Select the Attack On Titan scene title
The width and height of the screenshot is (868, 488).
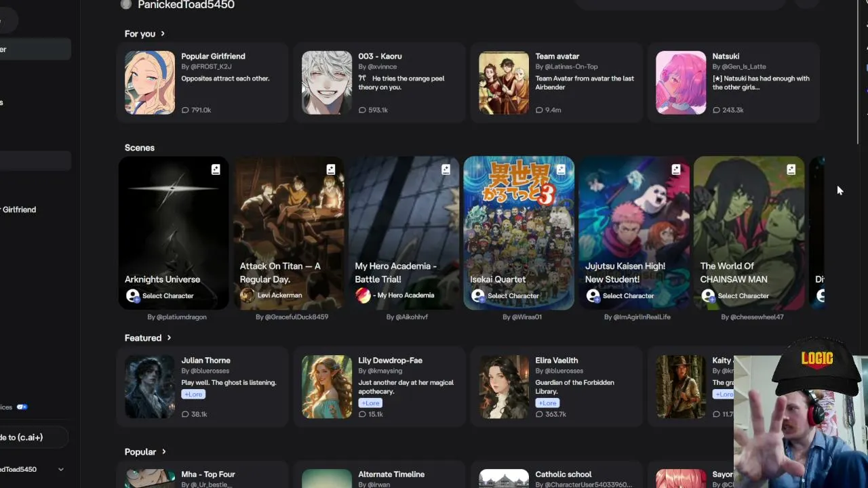280,272
